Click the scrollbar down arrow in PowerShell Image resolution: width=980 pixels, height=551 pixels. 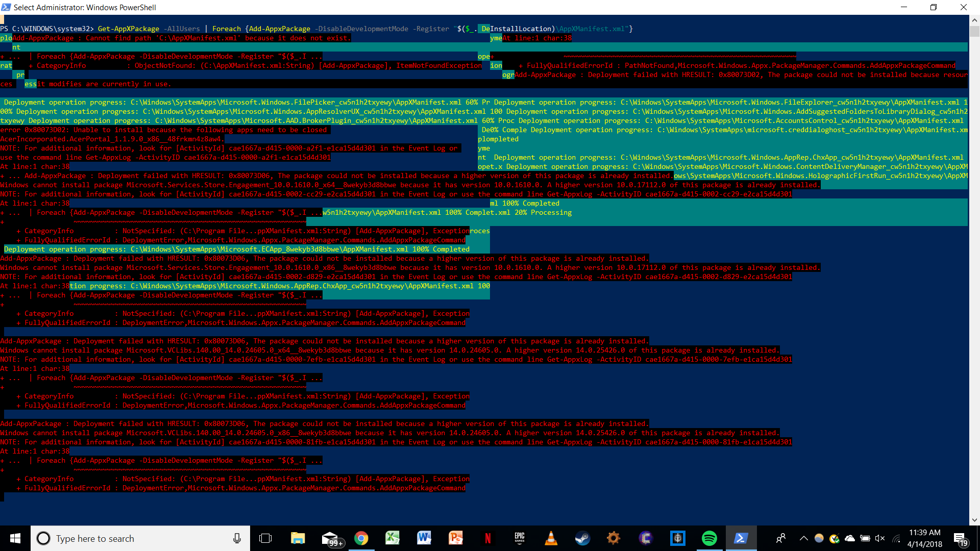pos(974,520)
